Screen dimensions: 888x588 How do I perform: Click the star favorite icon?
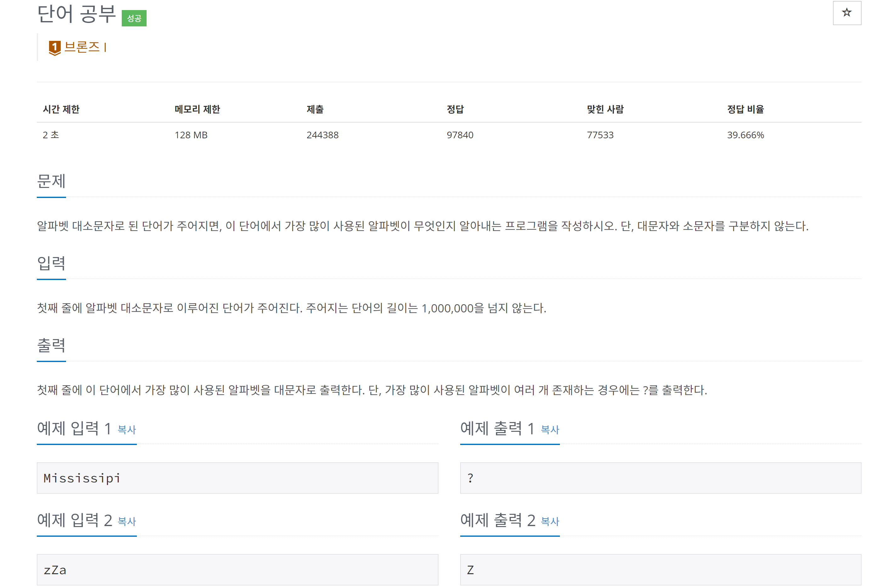pos(846,13)
